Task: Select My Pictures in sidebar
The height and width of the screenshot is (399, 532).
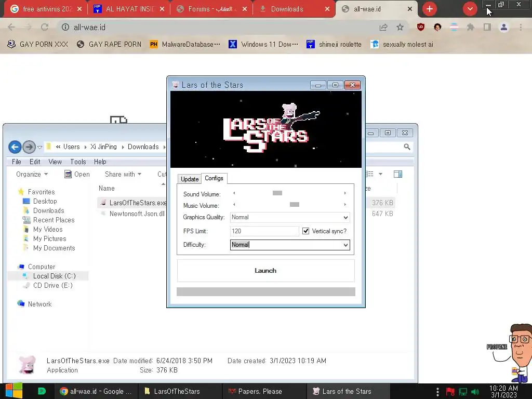Action: [49, 239]
